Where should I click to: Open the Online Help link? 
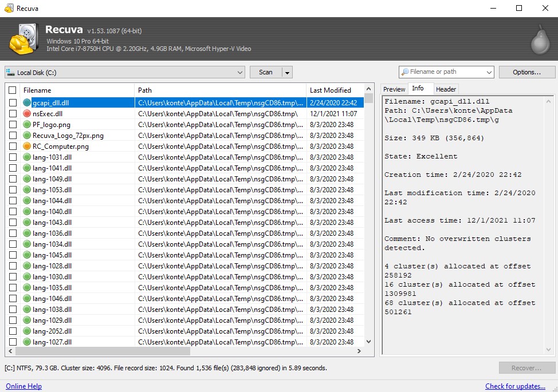click(x=24, y=386)
